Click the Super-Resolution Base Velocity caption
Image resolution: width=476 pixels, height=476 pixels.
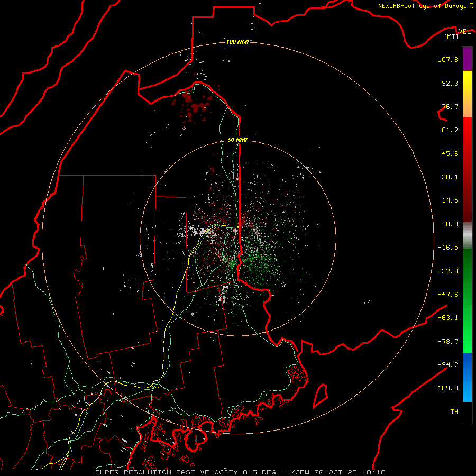[x=241, y=472]
